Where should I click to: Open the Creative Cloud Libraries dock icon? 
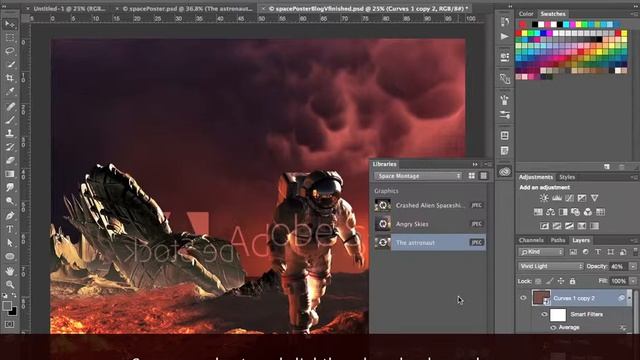click(504, 171)
